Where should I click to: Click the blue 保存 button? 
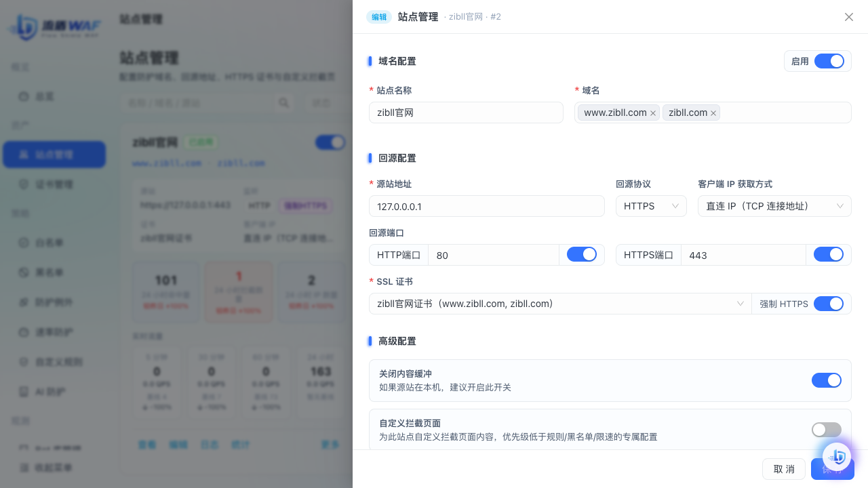833,469
